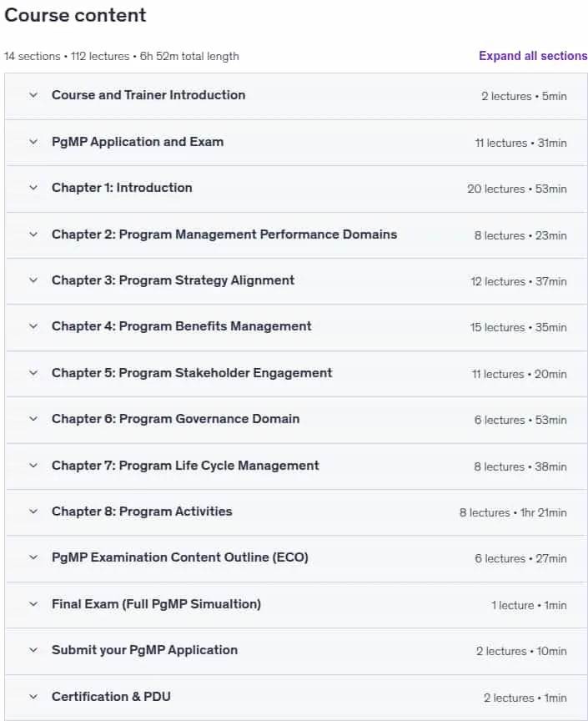
Task: Expand chevron for Chapter 4 Benefits Management
Action: pos(33,326)
